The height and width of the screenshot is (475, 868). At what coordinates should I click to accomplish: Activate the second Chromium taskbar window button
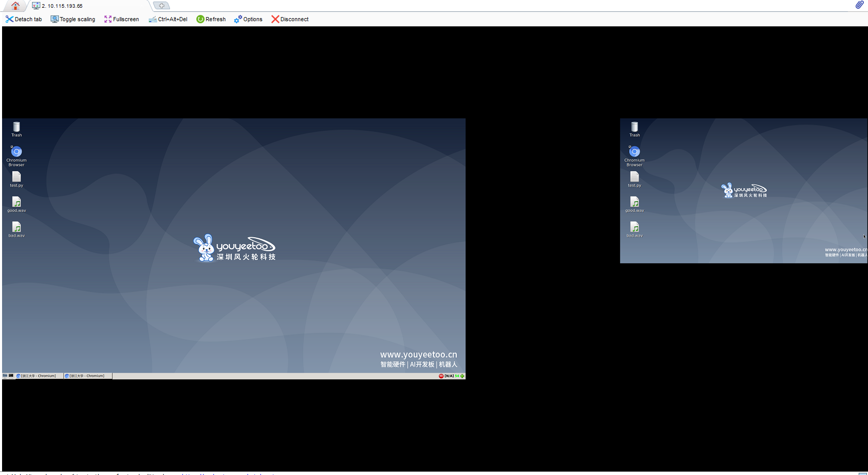(87, 376)
